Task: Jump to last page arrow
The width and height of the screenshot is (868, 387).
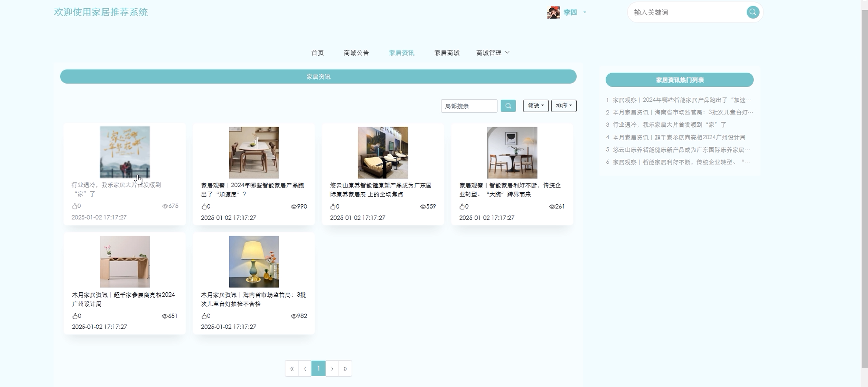Action: 345,368
